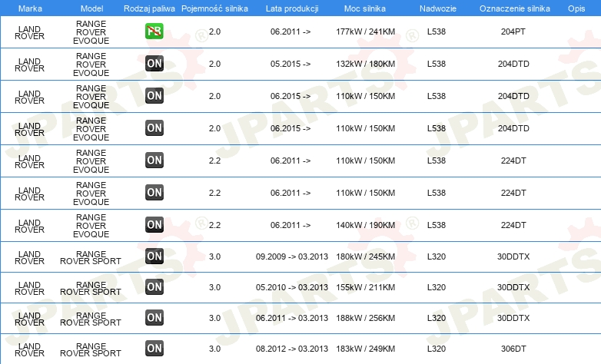Image resolution: width=601 pixels, height=364 pixels.
Task: Click RANGE ROVER SPORT in the 155kW row
Action: [91, 289]
